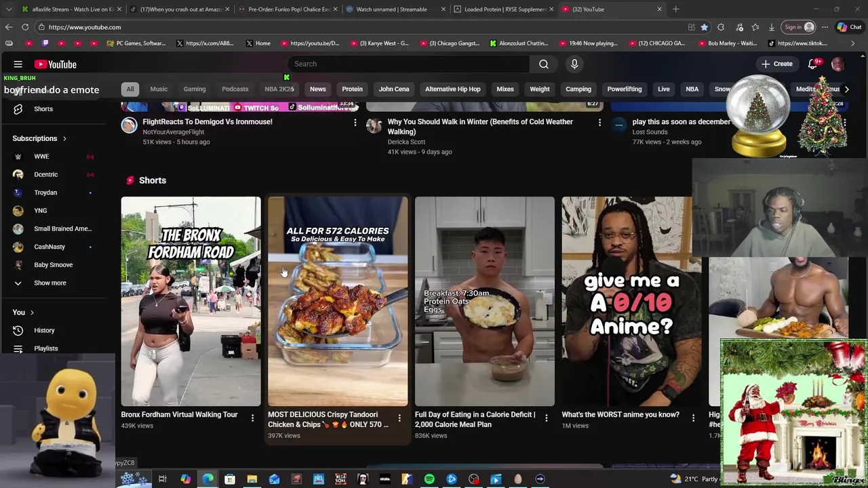The image size is (868, 488).
Task: Open History in the sidebar
Action: pyautogui.click(x=44, y=330)
